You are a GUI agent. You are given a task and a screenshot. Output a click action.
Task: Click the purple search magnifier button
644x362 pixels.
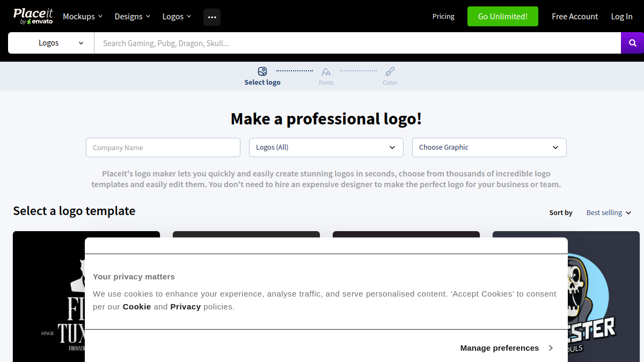click(633, 43)
